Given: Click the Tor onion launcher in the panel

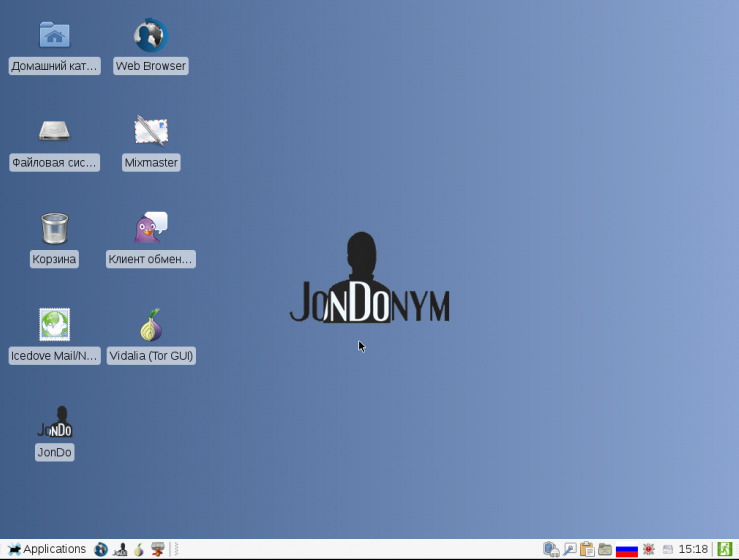Looking at the screenshot, I should (x=139, y=549).
